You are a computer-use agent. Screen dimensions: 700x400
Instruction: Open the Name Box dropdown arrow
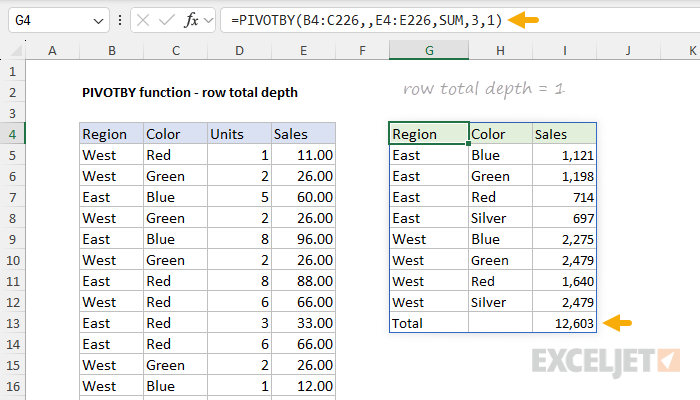[x=98, y=21]
